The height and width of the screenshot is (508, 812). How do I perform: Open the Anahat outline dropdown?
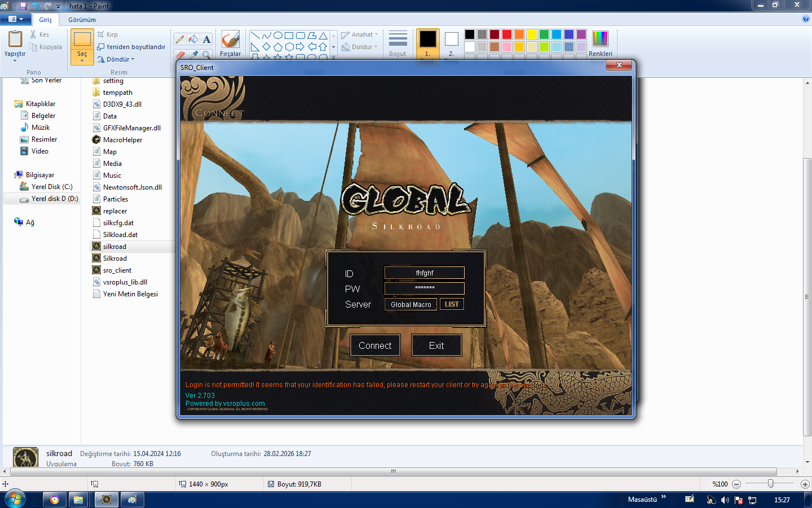point(360,34)
